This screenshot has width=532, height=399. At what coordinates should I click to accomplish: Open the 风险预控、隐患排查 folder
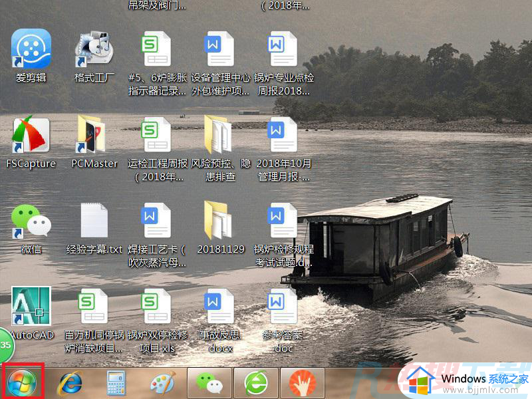219,134
